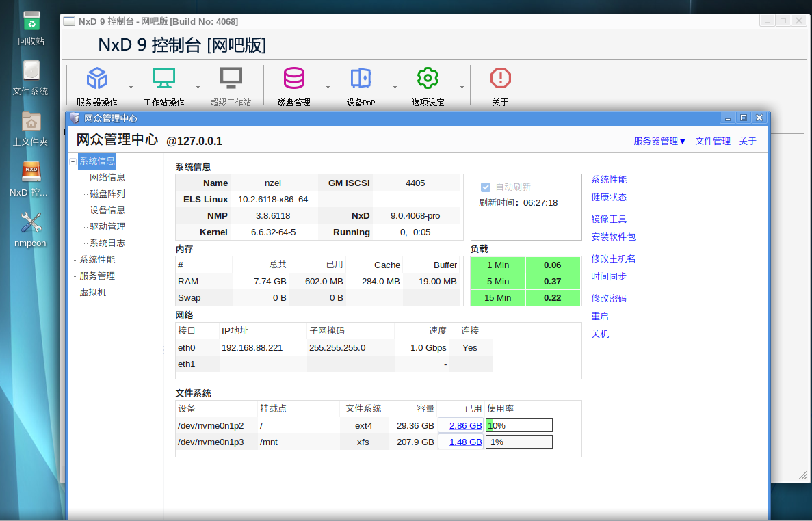
Task: Open 2.86 GB used link for nvme0n1p2
Action: (466, 426)
